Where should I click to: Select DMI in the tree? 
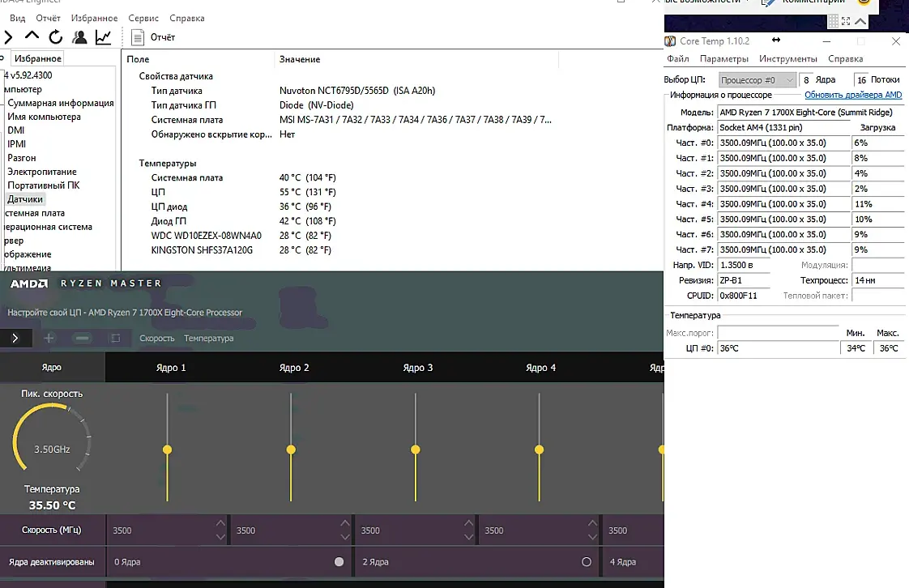15,130
